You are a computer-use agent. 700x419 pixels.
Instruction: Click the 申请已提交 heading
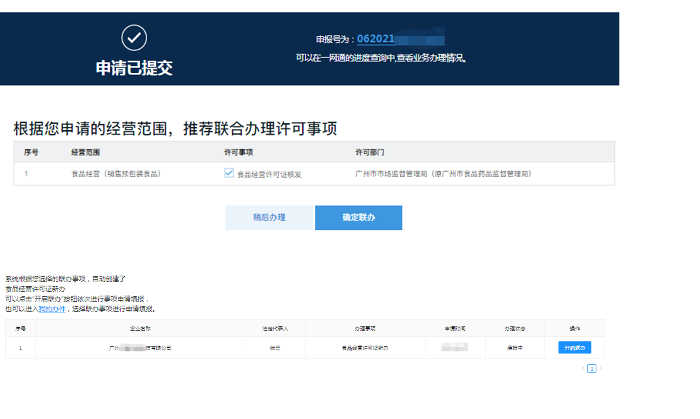[134, 68]
